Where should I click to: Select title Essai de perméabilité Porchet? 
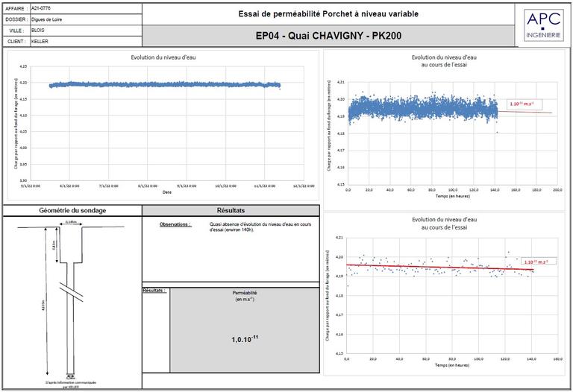coord(328,14)
